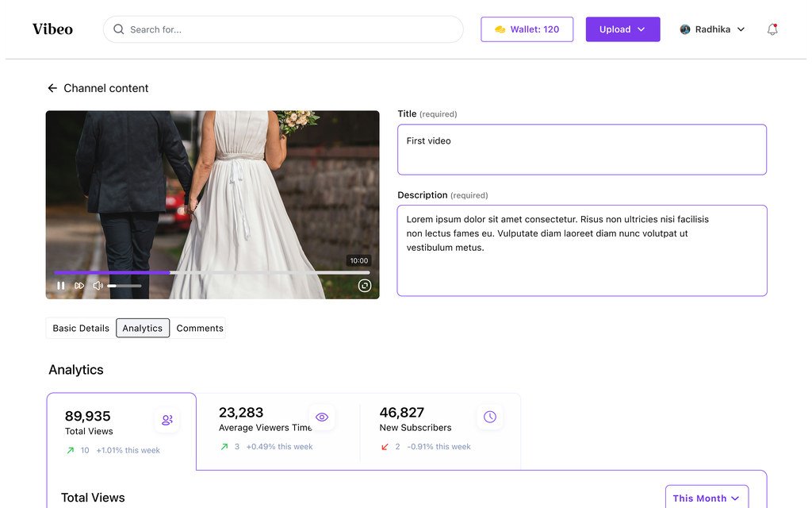This screenshot has height=508, width=812.
Task: Pause the video
Action: (61, 286)
